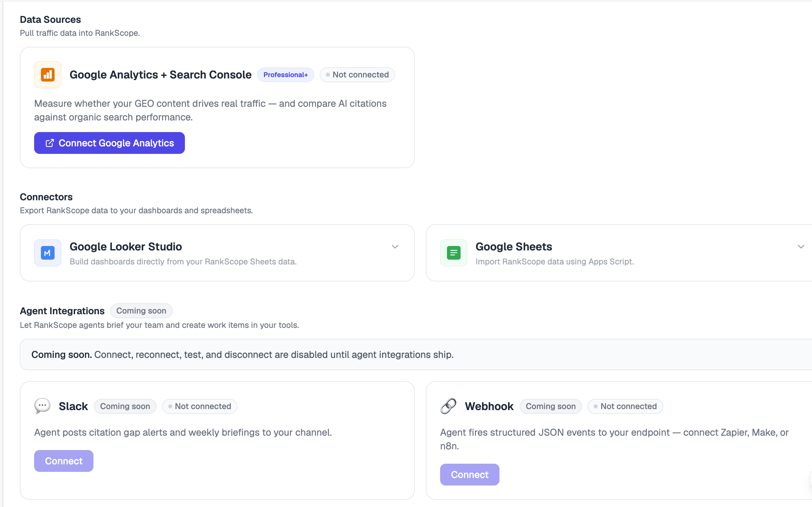Image resolution: width=812 pixels, height=507 pixels.
Task: Click the 'Export RankScope data to your dashboards' subtitle
Action: [x=136, y=211]
